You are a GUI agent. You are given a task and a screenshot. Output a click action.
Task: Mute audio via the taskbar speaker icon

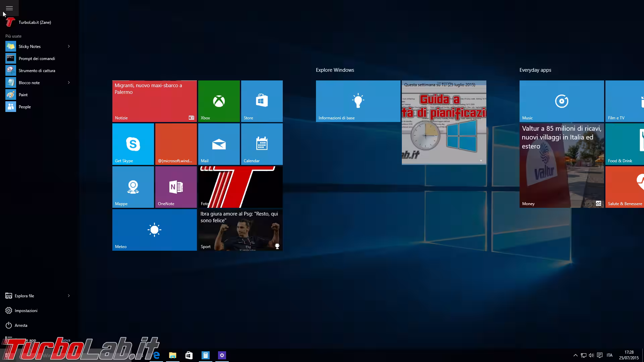591,355
